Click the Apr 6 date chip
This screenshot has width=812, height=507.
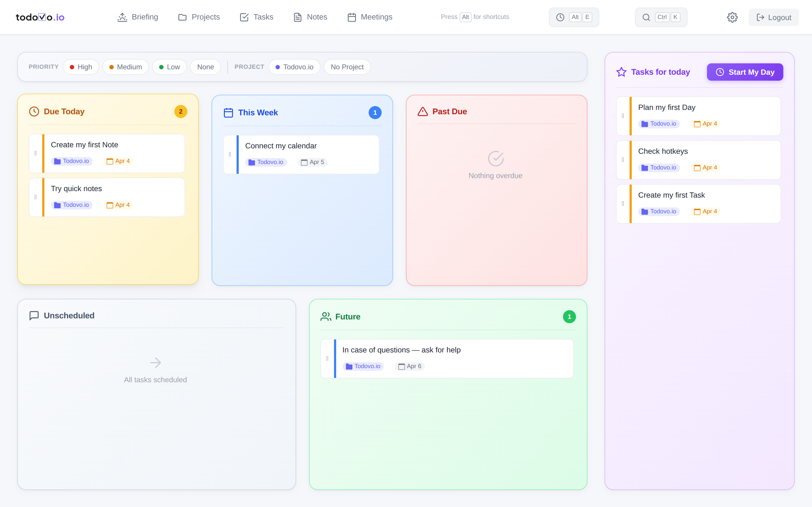pyautogui.click(x=410, y=366)
